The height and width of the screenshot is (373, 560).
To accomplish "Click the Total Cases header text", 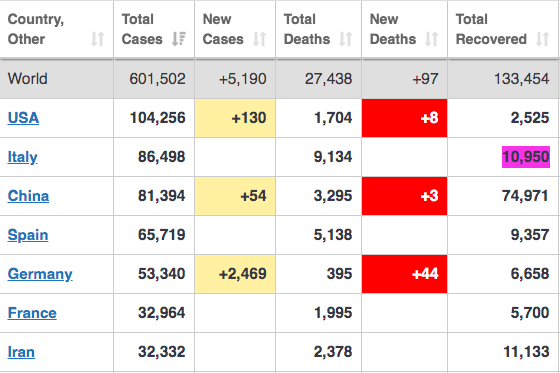I will (142, 29).
